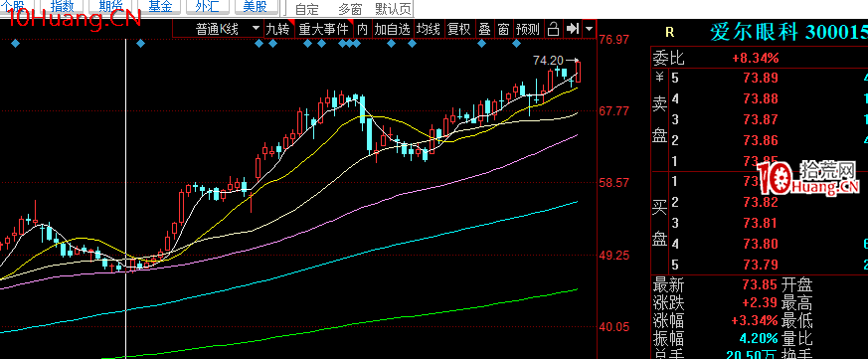Click the yellow R marker beside stock name
Image resolution: width=868 pixels, height=359 pixels.
(670, 32)
